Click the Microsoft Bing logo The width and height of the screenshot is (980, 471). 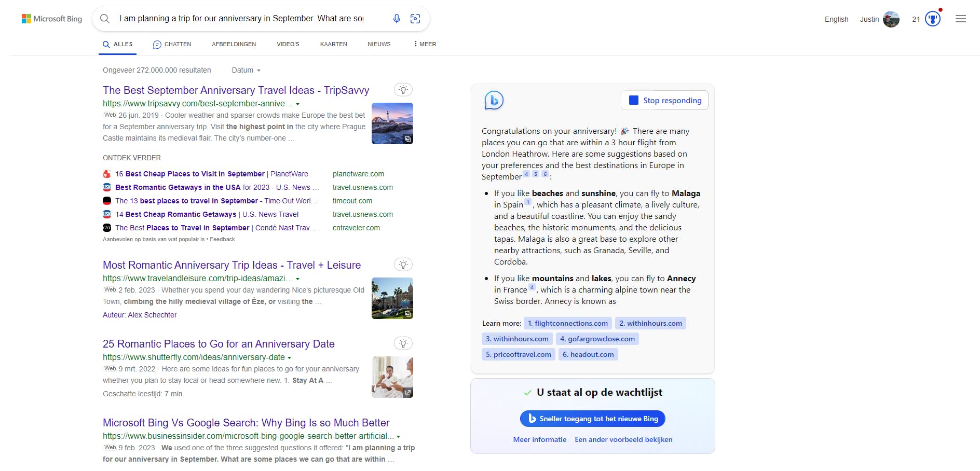[x=52, y=19]
